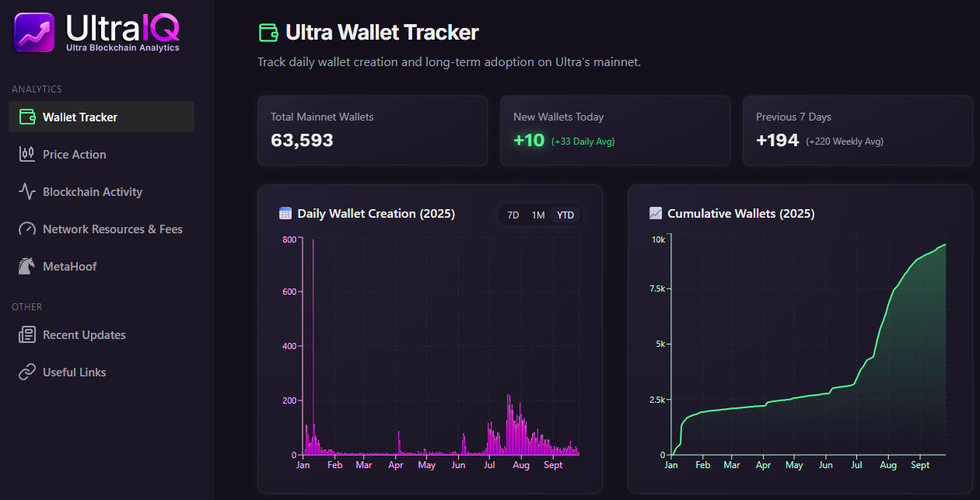Switch to the 7D chart view
Viewport: 980px width, 500px height.
pos(512,215)
